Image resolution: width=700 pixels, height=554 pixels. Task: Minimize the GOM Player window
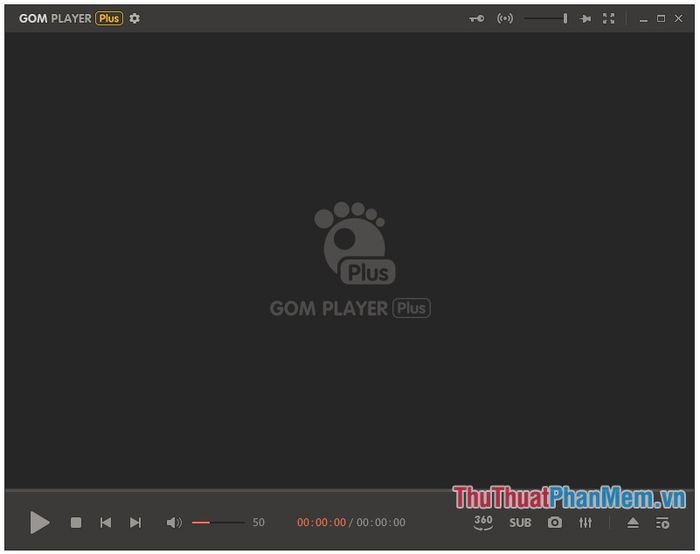(x=643, y=19)
